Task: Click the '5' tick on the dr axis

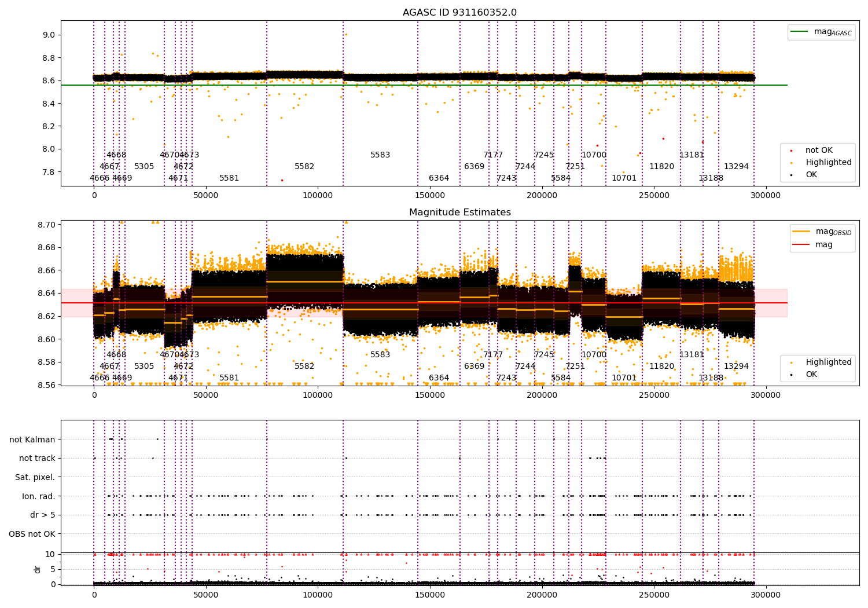Action: [53, 569]
